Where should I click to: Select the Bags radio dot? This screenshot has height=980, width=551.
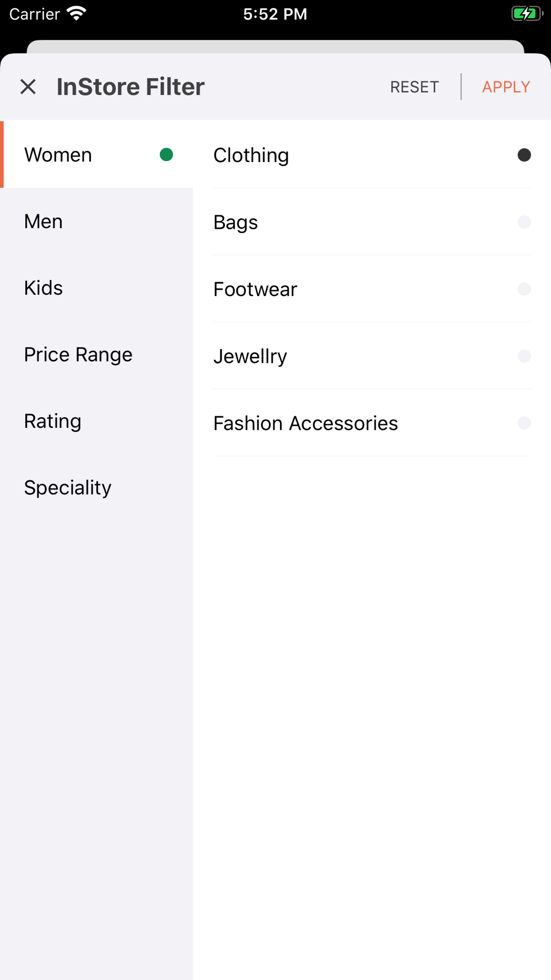[x=524, y=222]
